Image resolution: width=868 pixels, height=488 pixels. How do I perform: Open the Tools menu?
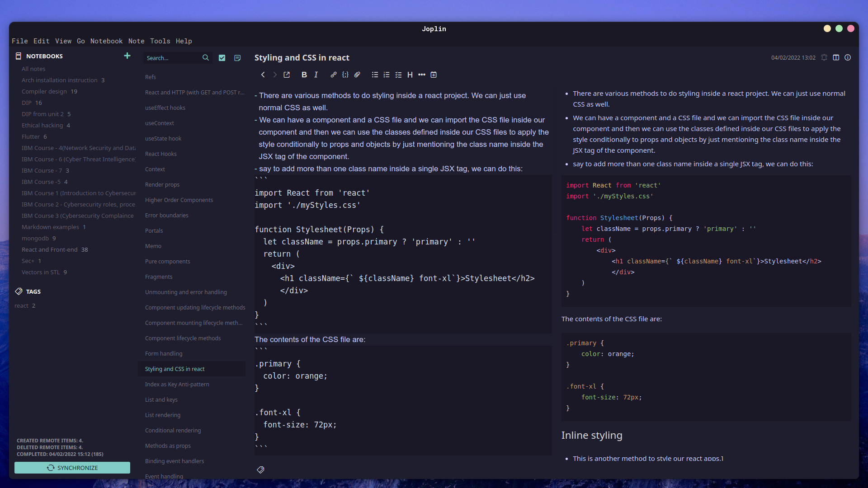[x=160, y=41]
